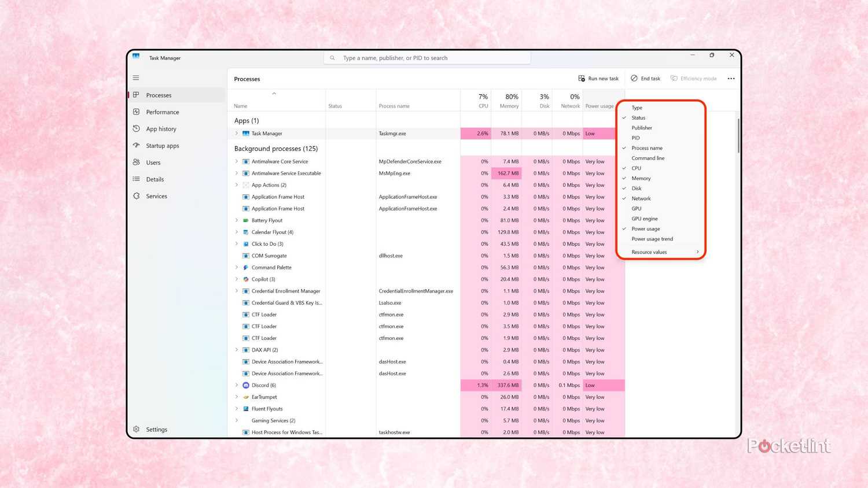Image resolution: width=868 pixels, height=488 pixels.
Task: Click the three-dot more options icon
Action: [x=731, y=79]
